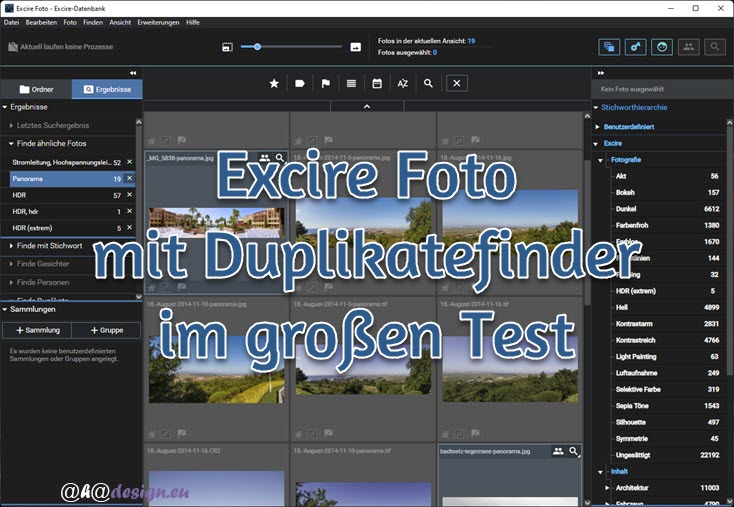Open the Foto menu
734x507 pixels.
[70, 22]
